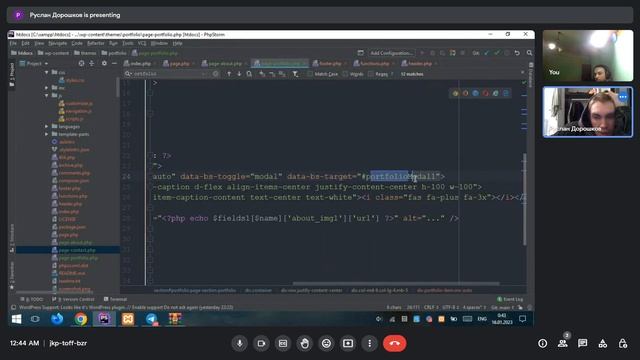Open the Version Control tool window tab
This screenshot has height=360, width=640.
click(73, 299)
